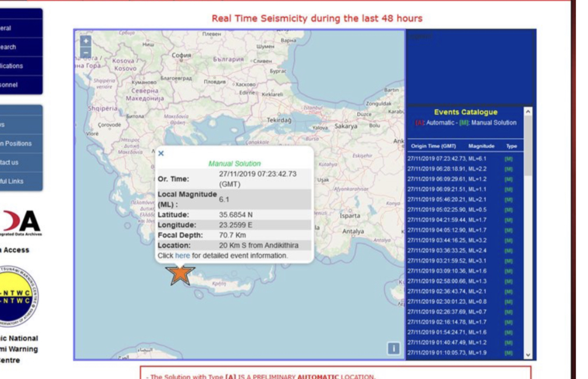Click the Integrated Data Archives logo
The image size is (588, 379).
[x=21, y=223]
